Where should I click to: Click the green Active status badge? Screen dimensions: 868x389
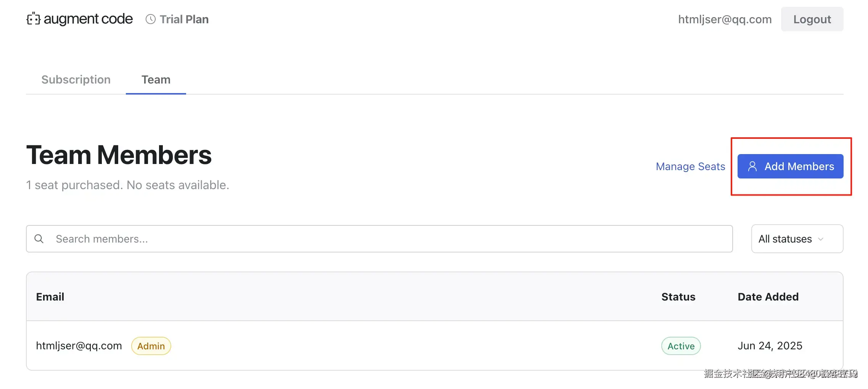(681, 346)
